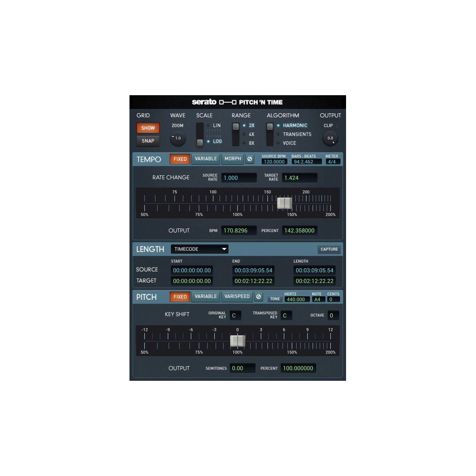Click the OUTPUT CLIP knob
The width and height of the screenshot is (476, 476).
pyautogui.click(x=329, y=138)
